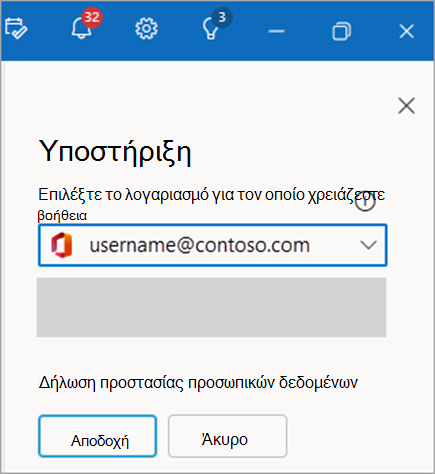435x474 pixels.
Task: Close the Outlook window
Action: [406, 31]
